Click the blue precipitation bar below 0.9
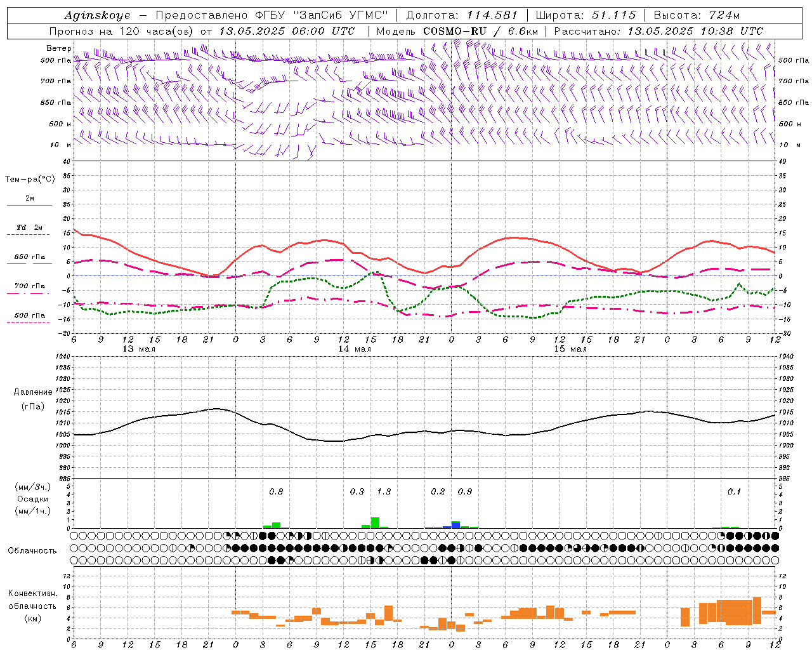Viewport: 812px width, 650px height. pos(455,526)
